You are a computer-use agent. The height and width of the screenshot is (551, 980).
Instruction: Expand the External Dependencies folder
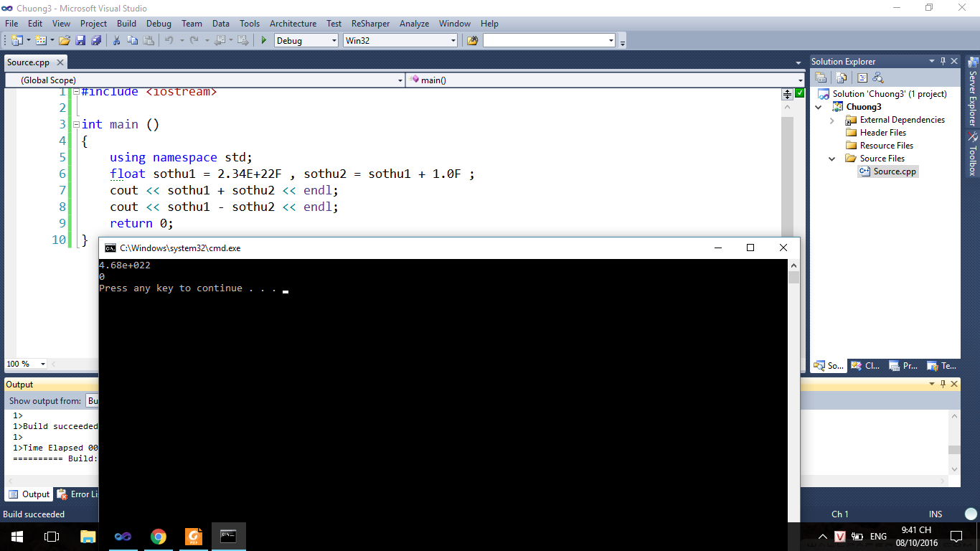point(832,121)
